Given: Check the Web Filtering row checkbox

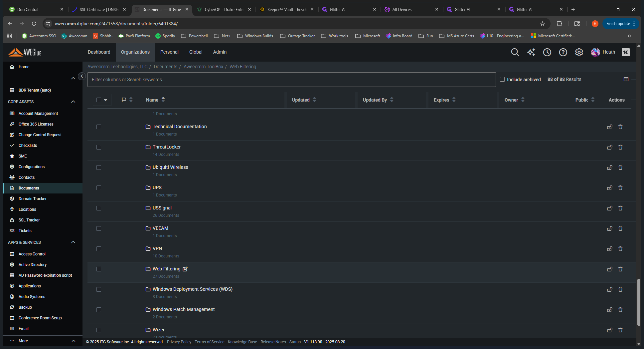Looking at the screenshot, I should (x=99, y=269).
